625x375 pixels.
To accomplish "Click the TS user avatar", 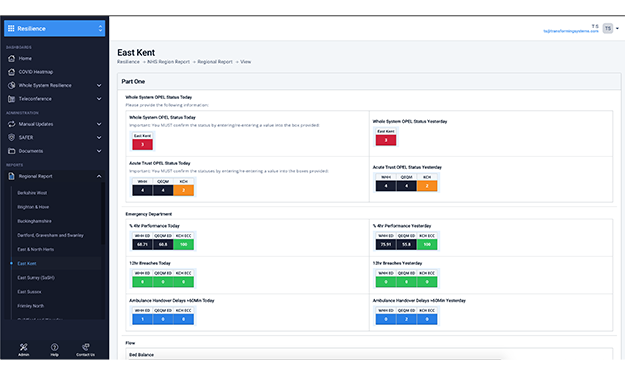I will tap(607, 28).
